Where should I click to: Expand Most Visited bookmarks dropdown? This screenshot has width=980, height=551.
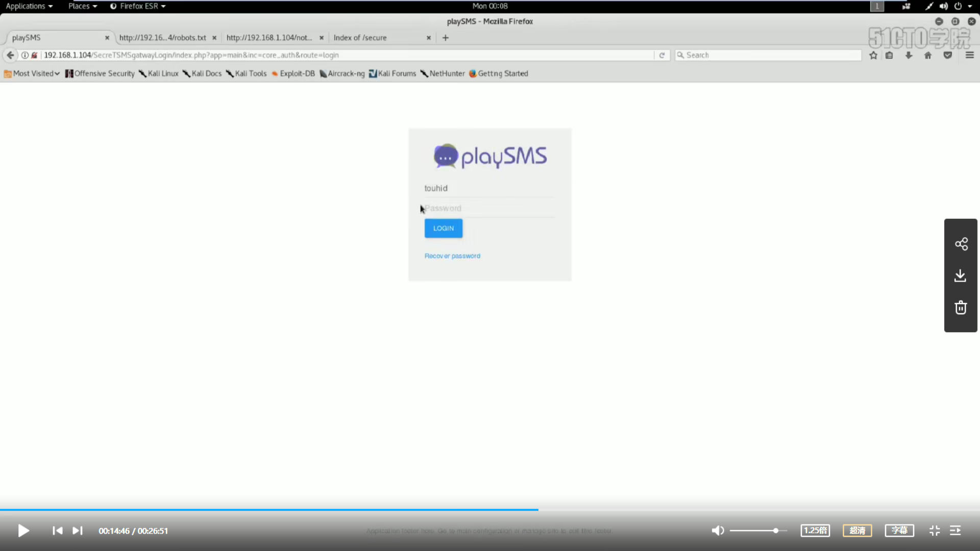(32, 73)
